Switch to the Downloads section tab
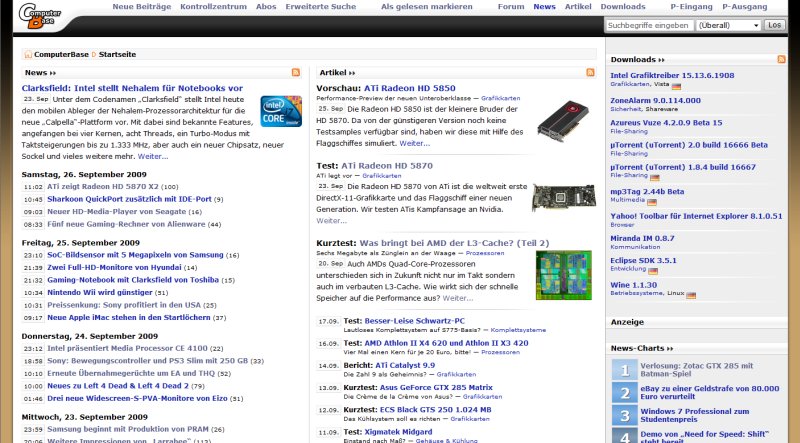800x443 pixels. (622, 7)
